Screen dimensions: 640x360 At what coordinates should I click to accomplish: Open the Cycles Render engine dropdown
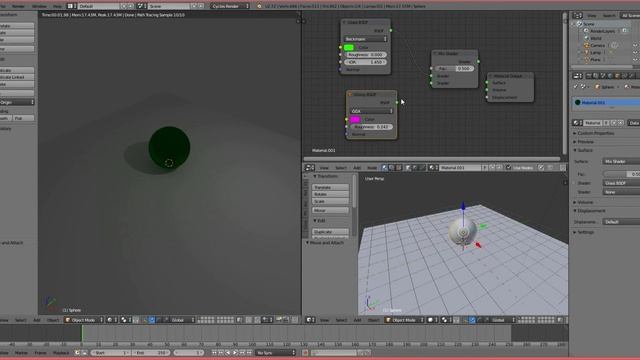230,6
